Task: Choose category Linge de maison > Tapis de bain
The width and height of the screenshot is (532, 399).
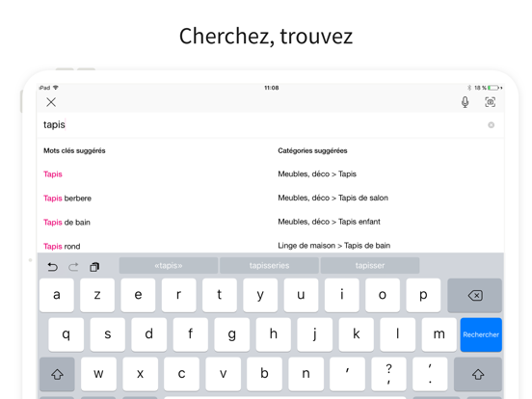Action: pyautogui.click(x=333, y=246)
